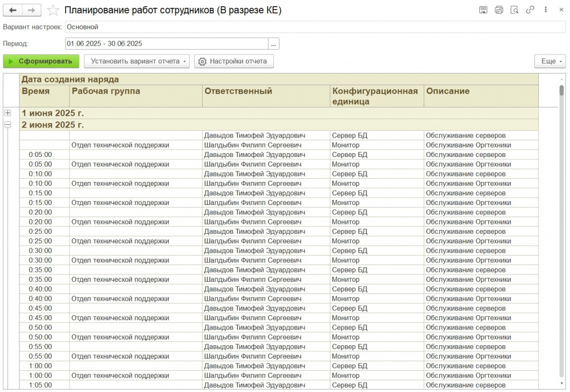Click the forward navigation arrow
Viewport: 570px width, 392px height.
pos(31,10)
